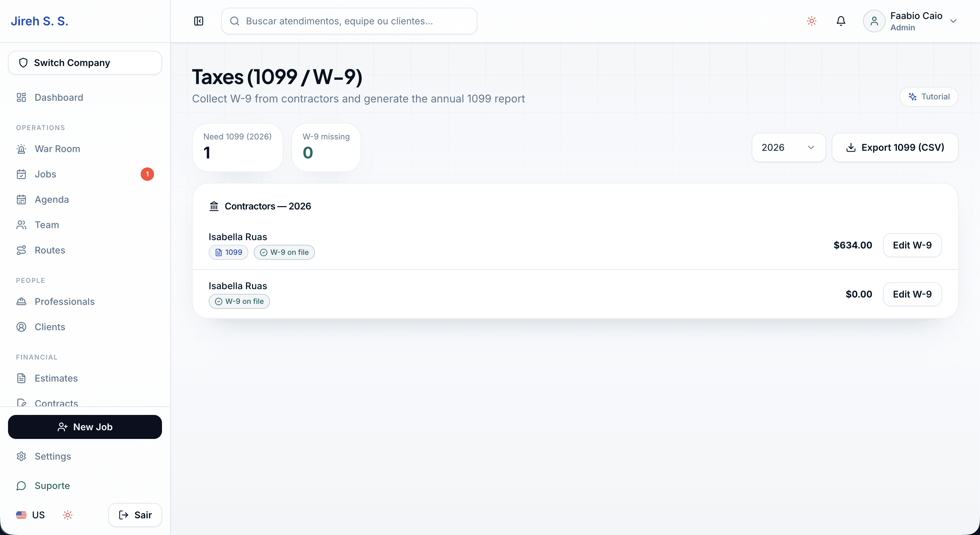Click Export 1099 (CSV) button

(895, 147)
